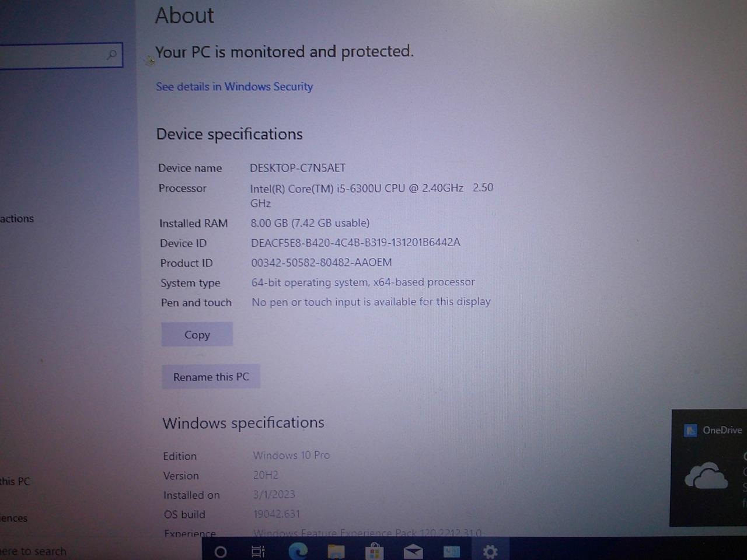747x560 pixels.
Task: Copy the device specifications
Action: point(197,334)
